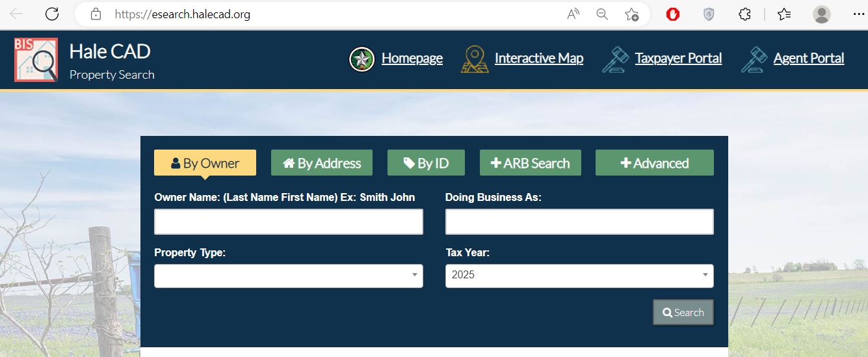This screenshot has width=868, height=357.
Task: Click the zoom out magnifier icon
Action: point(602,14)
